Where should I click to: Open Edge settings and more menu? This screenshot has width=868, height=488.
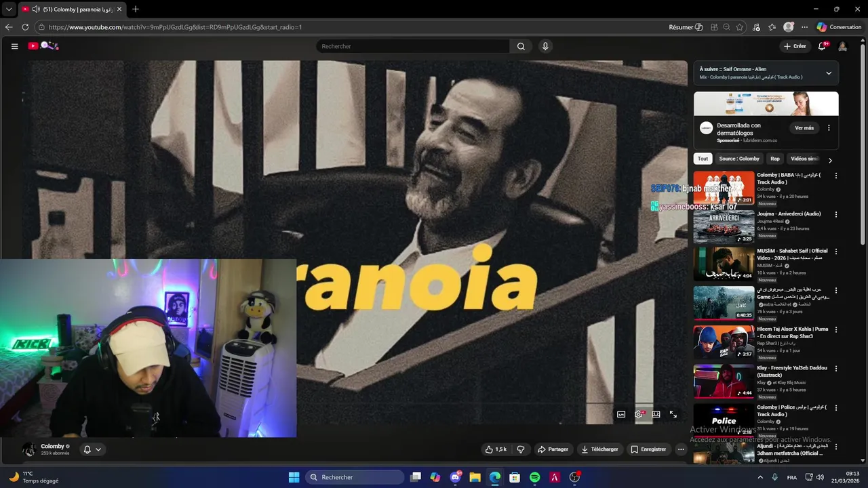[x=805, y=27]
